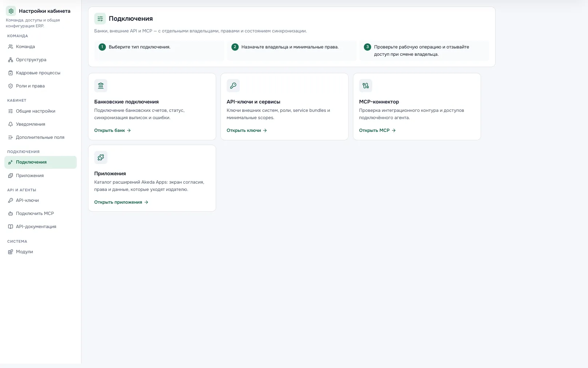The image size is (588, 368).
Task: Click the key icon on API-ключи и сервисы card
Action: [x=233, y=86]
